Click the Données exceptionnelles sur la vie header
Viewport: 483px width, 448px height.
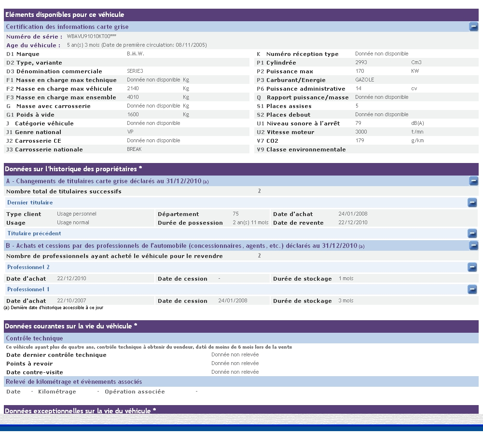(x=241, y=410)
